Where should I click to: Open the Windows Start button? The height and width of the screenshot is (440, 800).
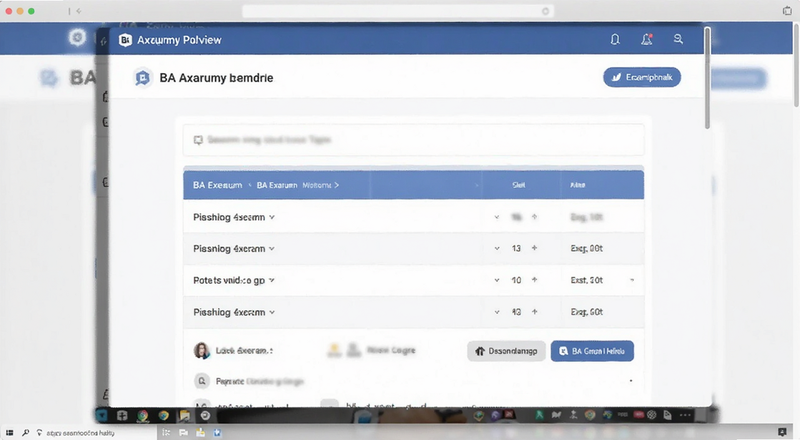point(9,432)
